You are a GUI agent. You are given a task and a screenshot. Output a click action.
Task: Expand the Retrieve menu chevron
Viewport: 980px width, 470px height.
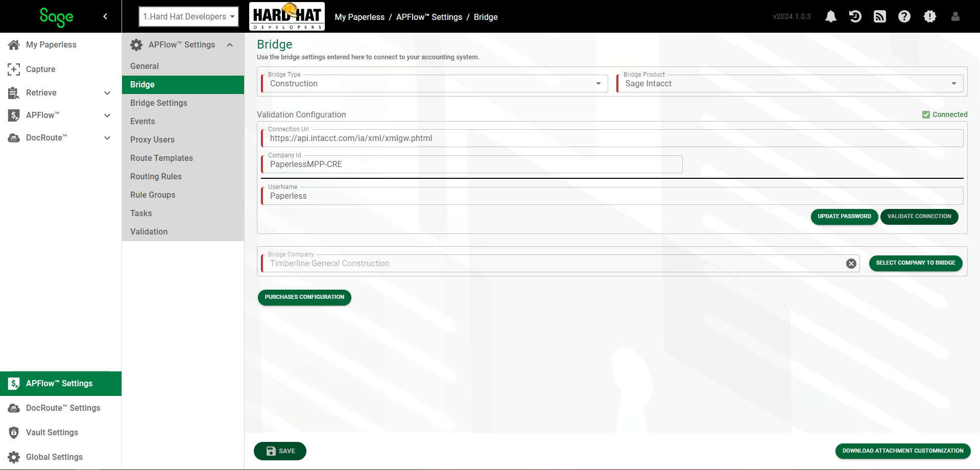[x=107, y=92]
